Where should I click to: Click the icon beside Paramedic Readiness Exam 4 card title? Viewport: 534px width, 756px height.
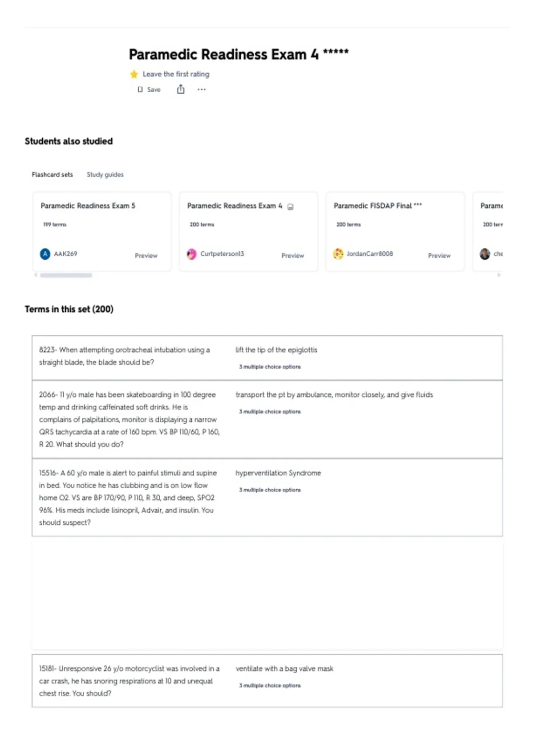point(291,207)
